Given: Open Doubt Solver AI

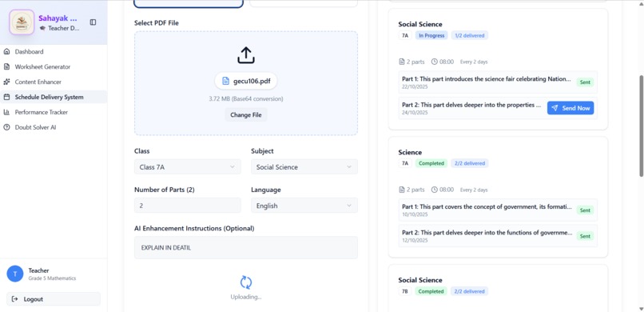Looking at the screenshot, I should tap(54, 127).
